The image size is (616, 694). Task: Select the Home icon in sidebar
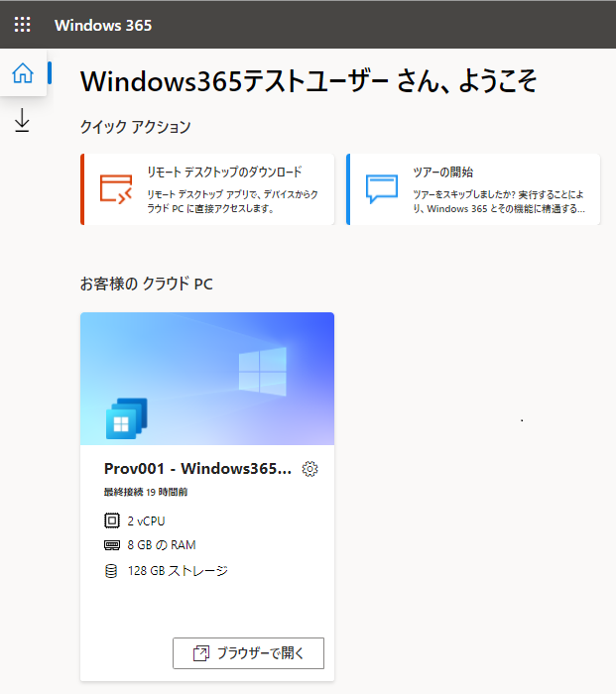tap(23, 73)
